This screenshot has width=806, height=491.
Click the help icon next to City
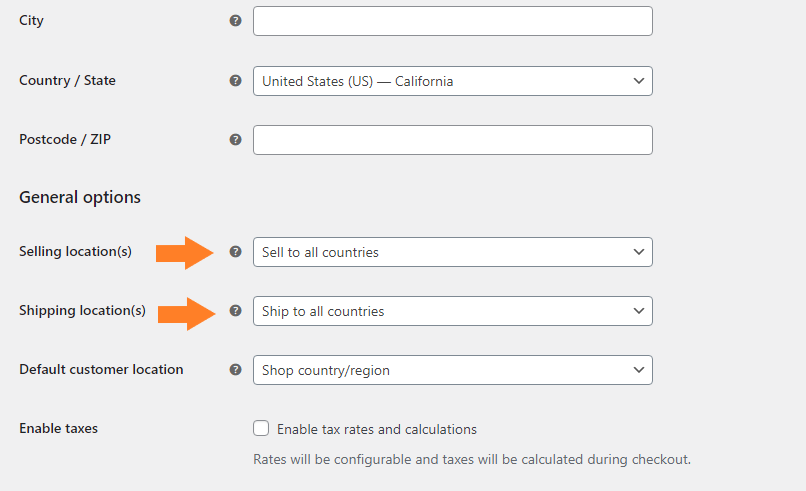[x=235, y=21]
